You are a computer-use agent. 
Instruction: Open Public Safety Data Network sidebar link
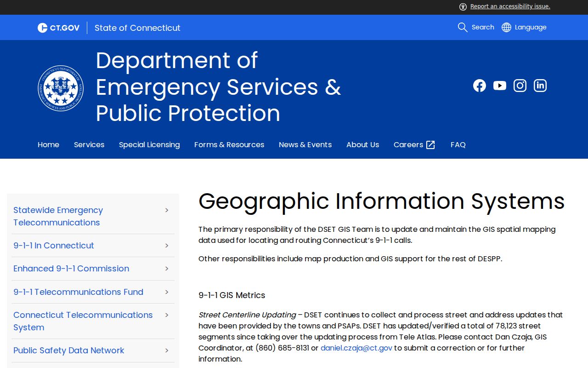(x=69, y=351)
